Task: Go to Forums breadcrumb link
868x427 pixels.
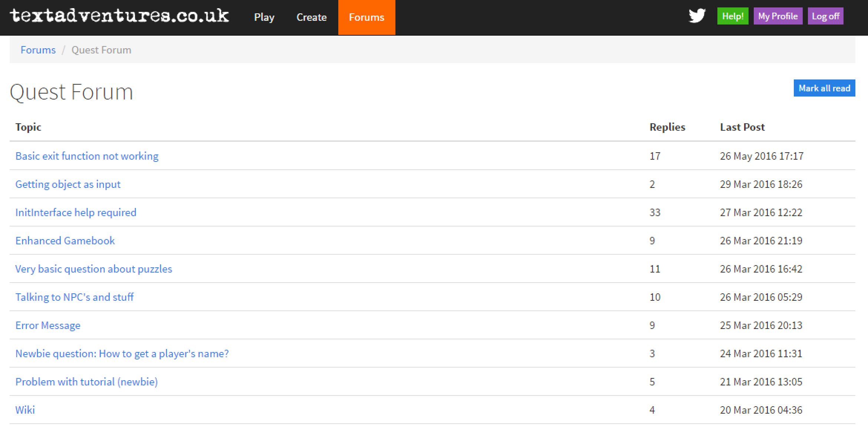Action: (38, 50)
